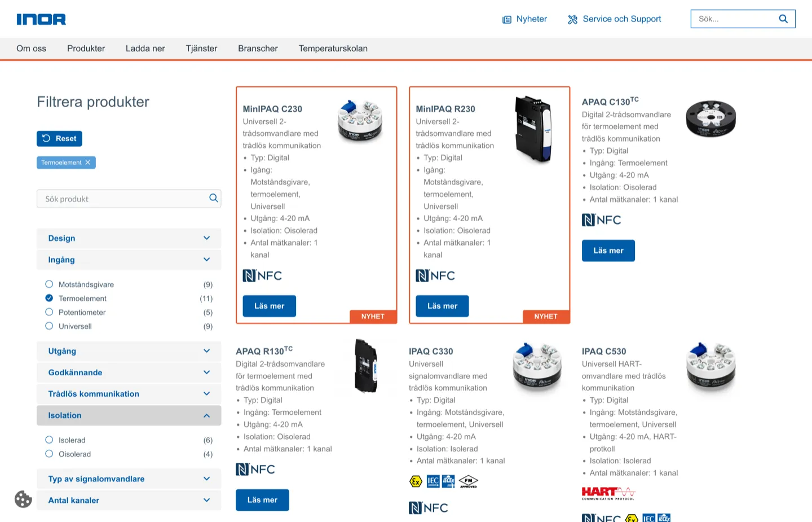Click NFC logo on APAQ C130 card
This screenshot has width=812, height=522.
point(601,220)
